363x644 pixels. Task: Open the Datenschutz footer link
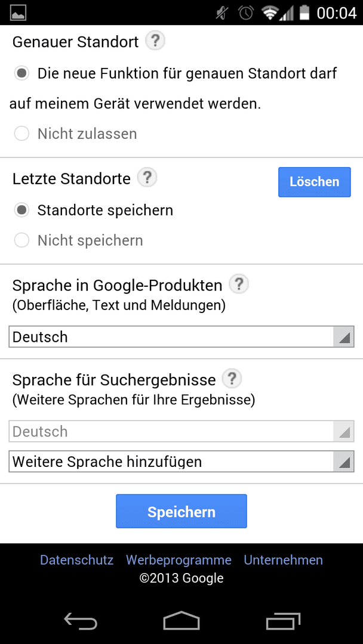click(76, 560)
